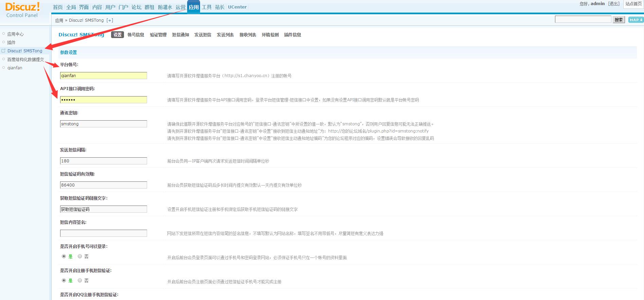Click the 平台帐号 input field
Screen dimensions: 644x300
pos(104,75)
